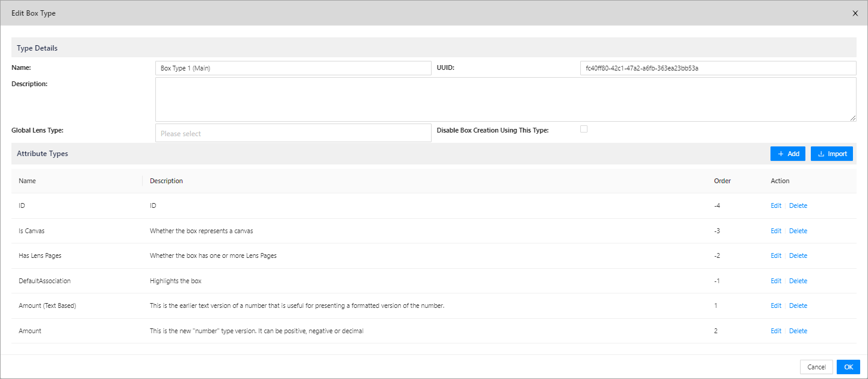Click the UUID input field

[717, 68]
